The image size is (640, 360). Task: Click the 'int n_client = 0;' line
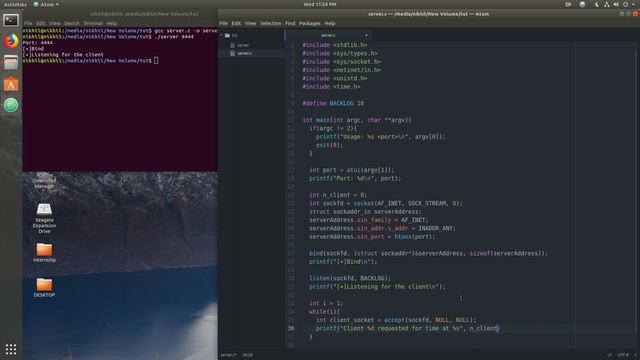(x=338, y=195)
